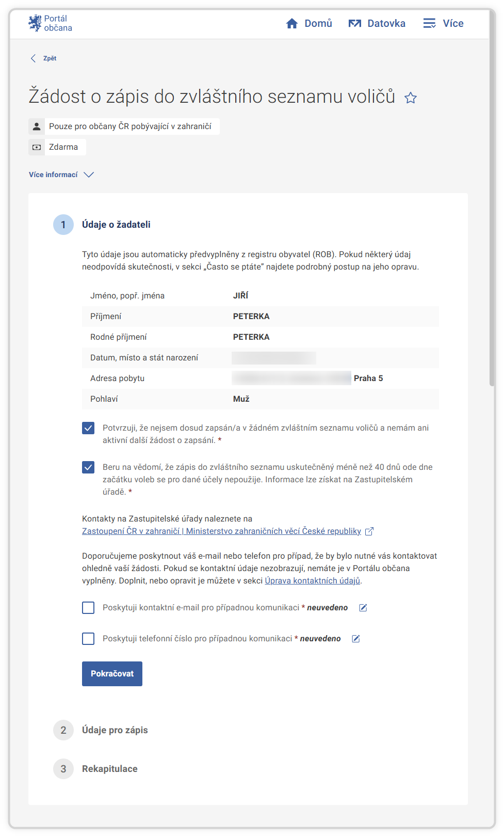Image resolution: width=504 pixels, height=837 pixels.
Task: Expand step 2 'Údaje pro zápis'
Action: pyautogui.click(x=115, y=730)
